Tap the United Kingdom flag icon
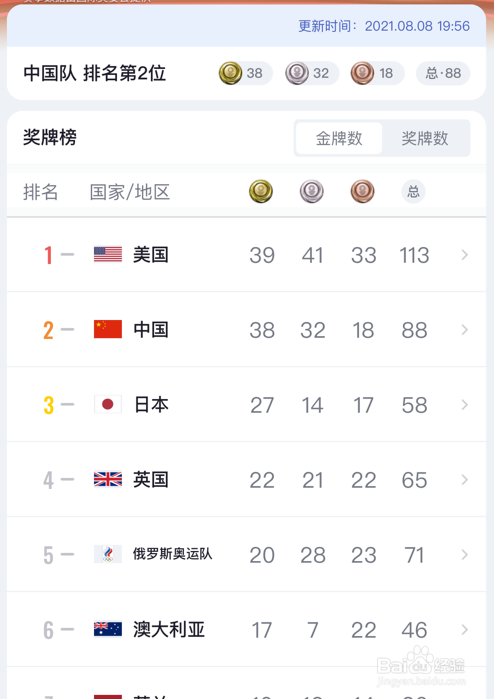Viewport: 494px width, 699px height. (x=108, y=479)
